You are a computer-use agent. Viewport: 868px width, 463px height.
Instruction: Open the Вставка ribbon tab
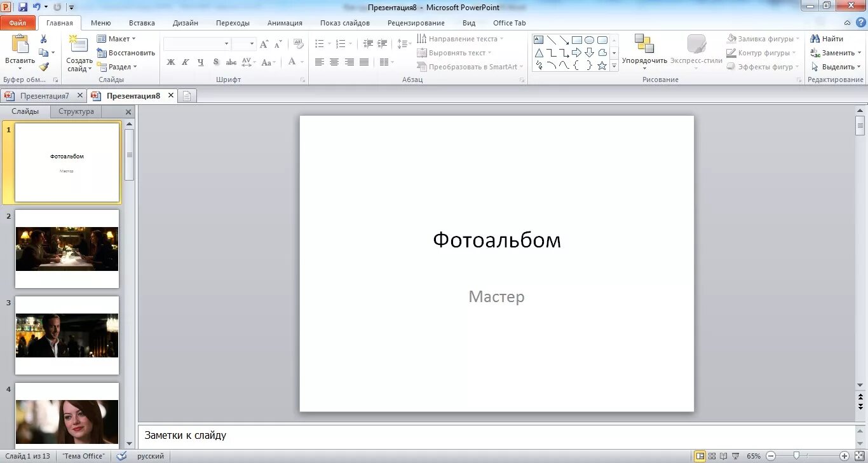[x=142, y=23]
